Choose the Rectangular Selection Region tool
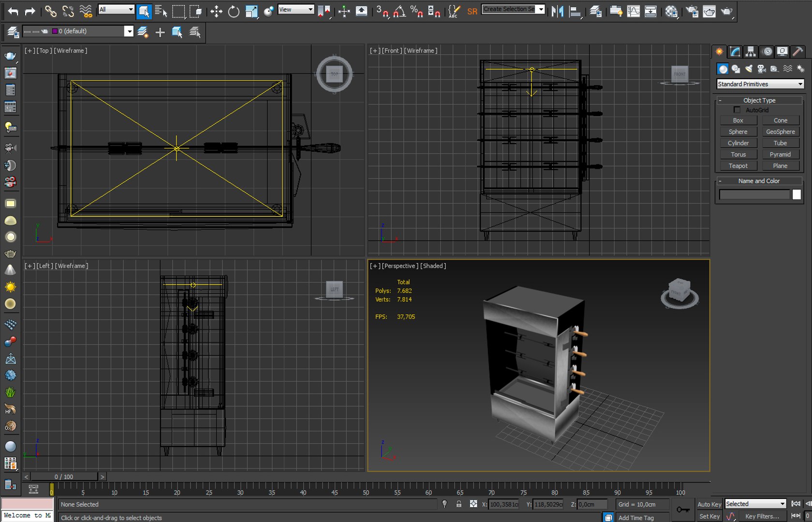The image size is (812, 522). point(178,11)
